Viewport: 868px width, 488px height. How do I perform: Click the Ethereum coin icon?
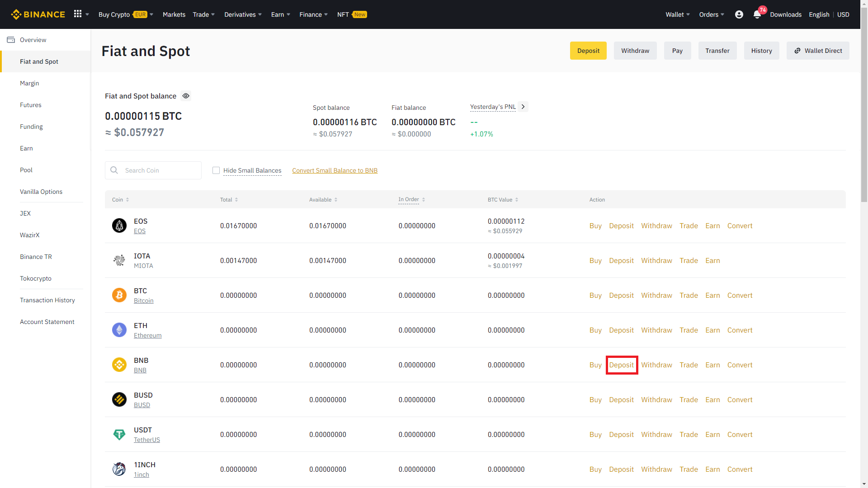(x=119, y=330)
